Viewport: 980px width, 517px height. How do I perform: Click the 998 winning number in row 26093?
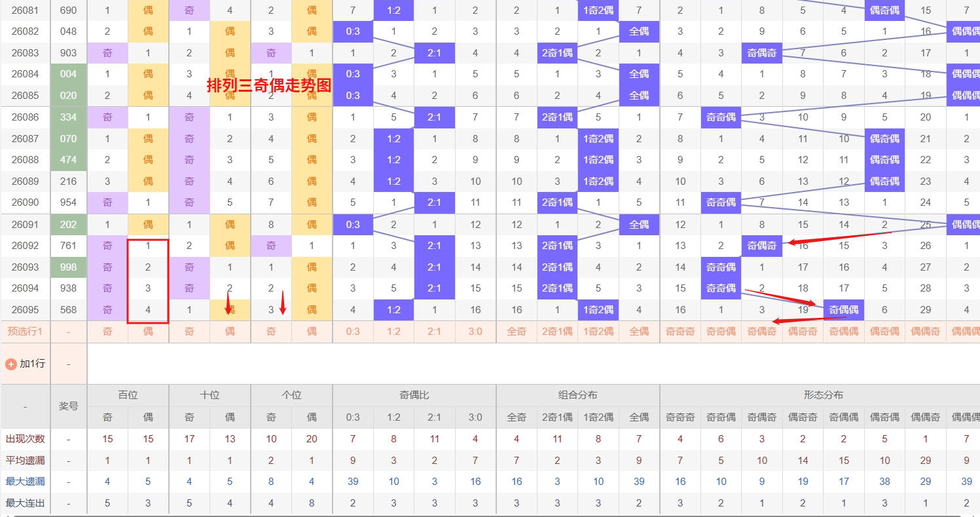[68, 267]
